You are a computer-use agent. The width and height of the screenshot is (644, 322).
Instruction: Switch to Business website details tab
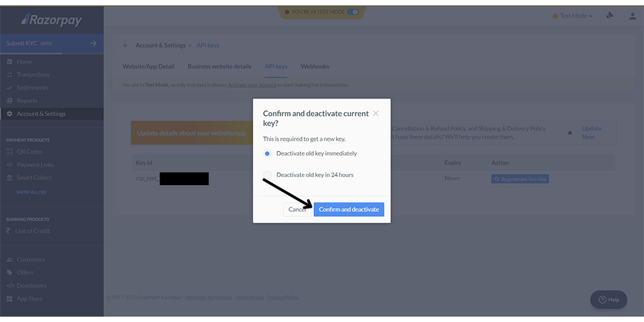tap(219, 66)
